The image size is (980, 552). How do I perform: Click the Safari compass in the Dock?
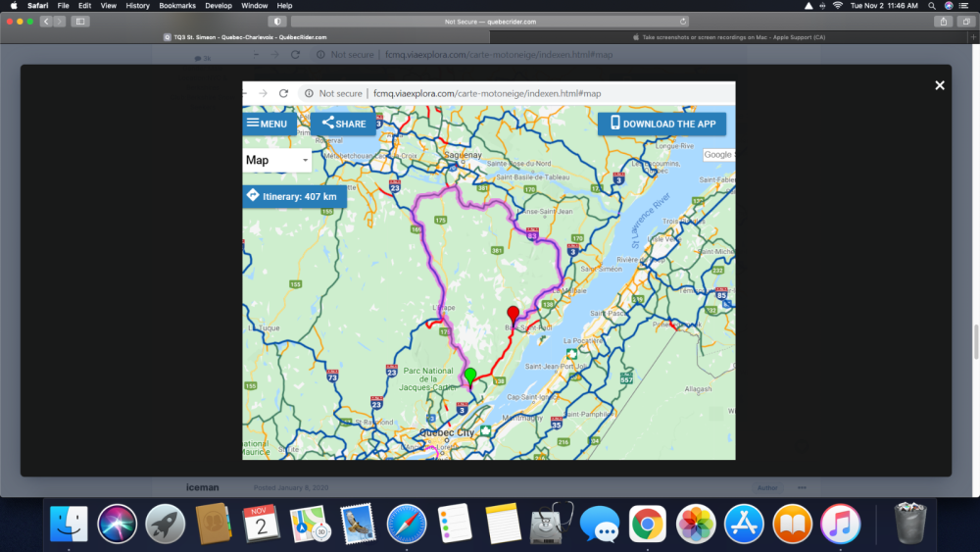(x=407, y=524)
